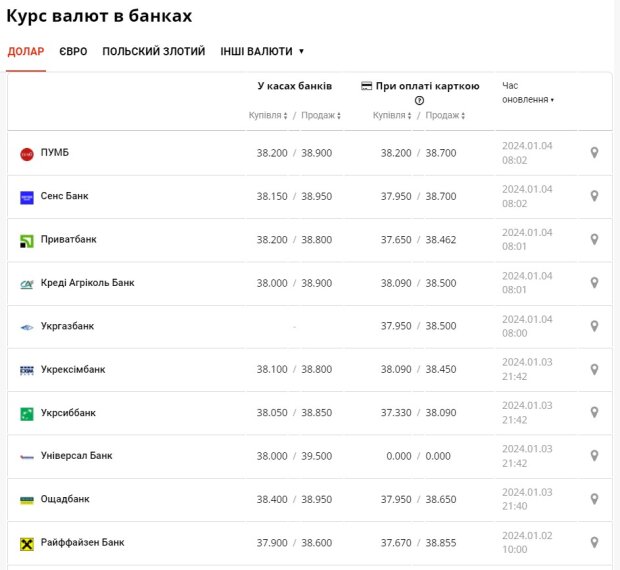
Task: Open the Сенс Банк link
Action: pos(64,196)
